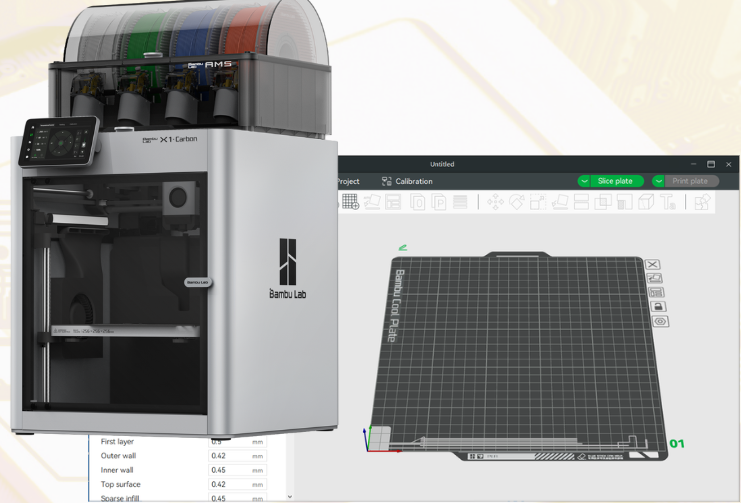
Task: Open the Assembly View icon
Action: point(702,202)
